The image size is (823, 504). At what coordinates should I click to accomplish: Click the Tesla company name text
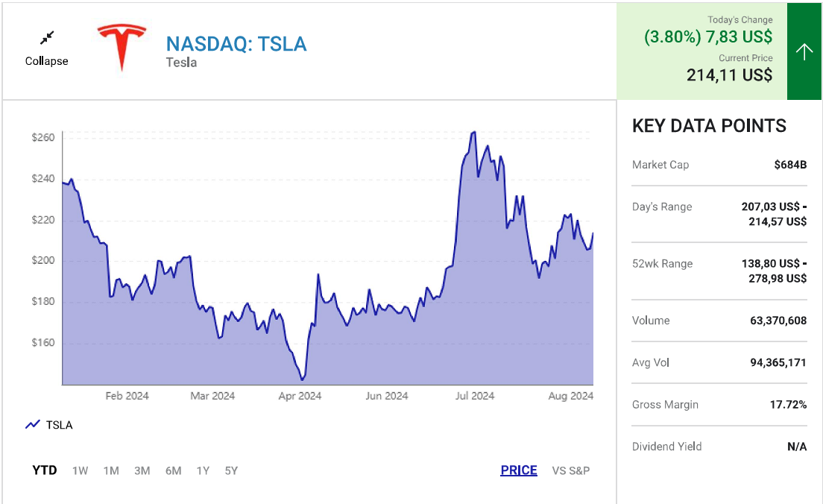click(181, 63)
